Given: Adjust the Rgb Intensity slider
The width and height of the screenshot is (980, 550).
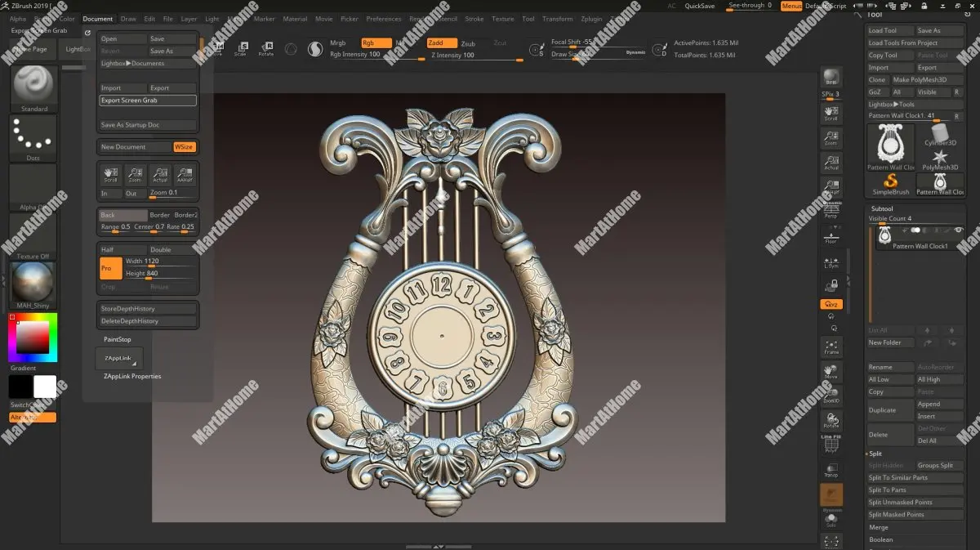Looking at the screenshot, I should (377, 55).
